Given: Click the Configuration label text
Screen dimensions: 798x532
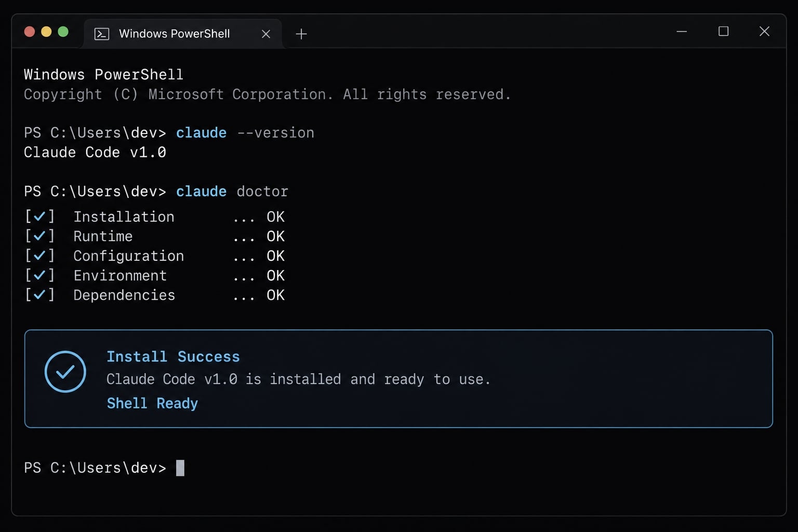Looking at the screenshot, I should click(x=129, y=256).
